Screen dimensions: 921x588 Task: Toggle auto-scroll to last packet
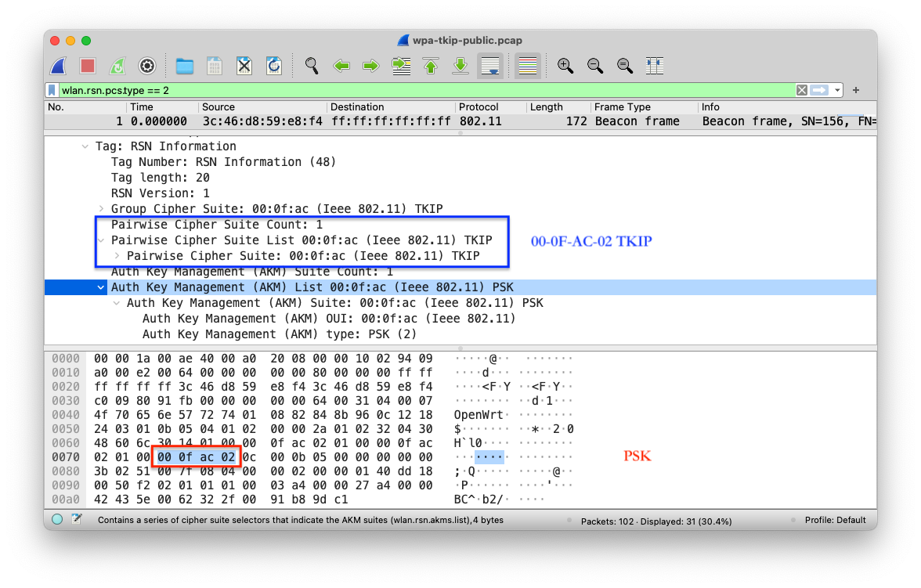(490, 66)
